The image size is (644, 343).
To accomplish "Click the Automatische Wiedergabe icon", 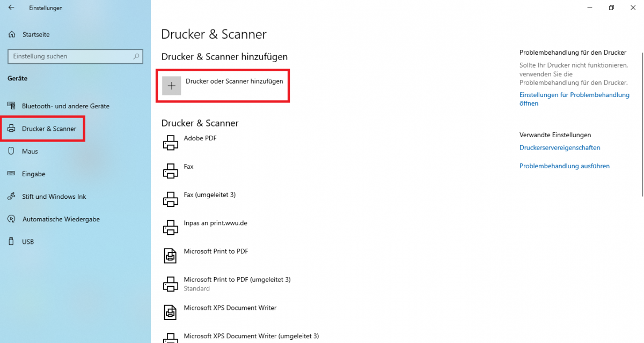I will pyautogui.click(x=11, y=219).
